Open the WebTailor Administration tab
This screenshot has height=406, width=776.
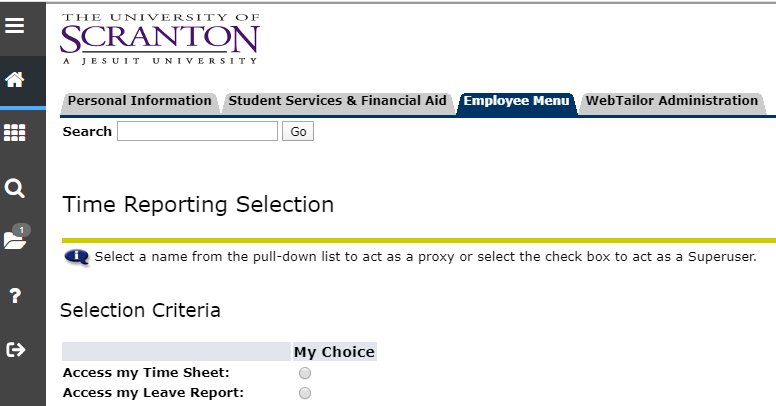[x=672, y=101]
